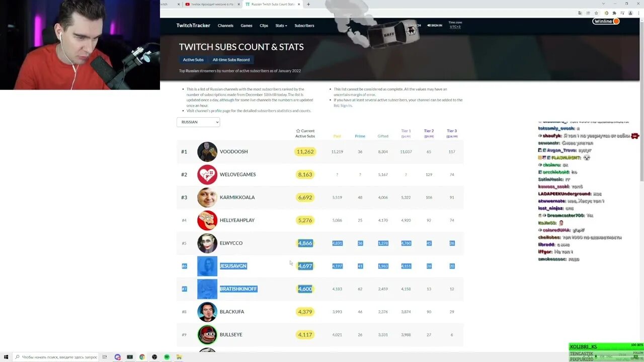The image size is (644, 362).
Task: Open WELOVEGAMES heart avatar
Action: point(207,174)
